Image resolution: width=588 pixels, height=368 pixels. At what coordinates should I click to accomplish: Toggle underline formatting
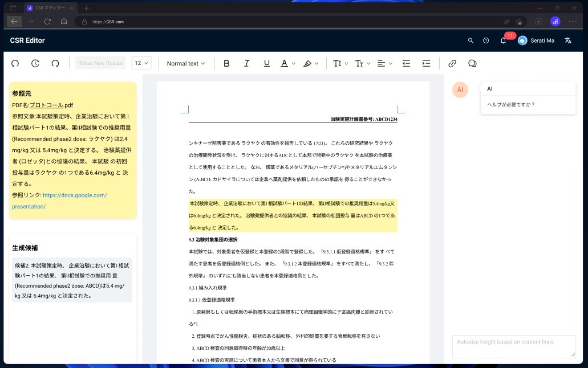coord(267,63)
